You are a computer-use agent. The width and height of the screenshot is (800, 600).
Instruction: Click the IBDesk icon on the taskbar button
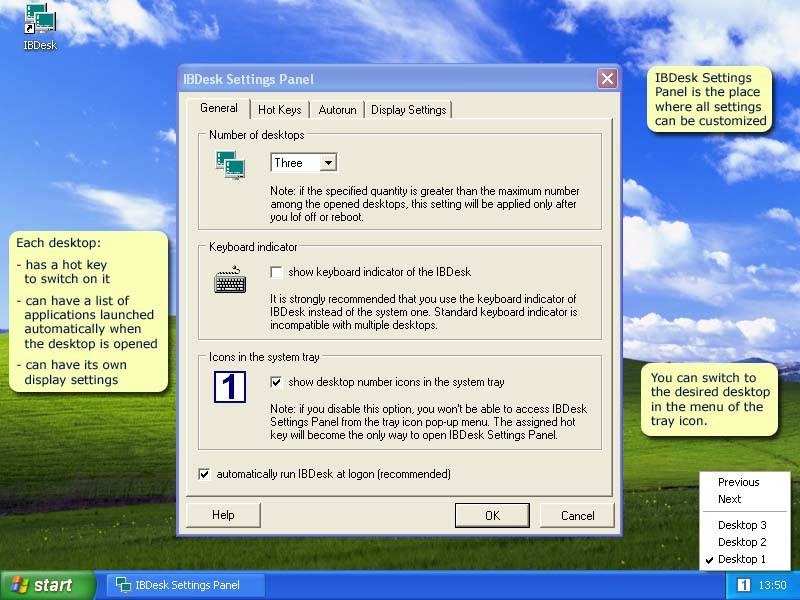click(x=123, y=585)
